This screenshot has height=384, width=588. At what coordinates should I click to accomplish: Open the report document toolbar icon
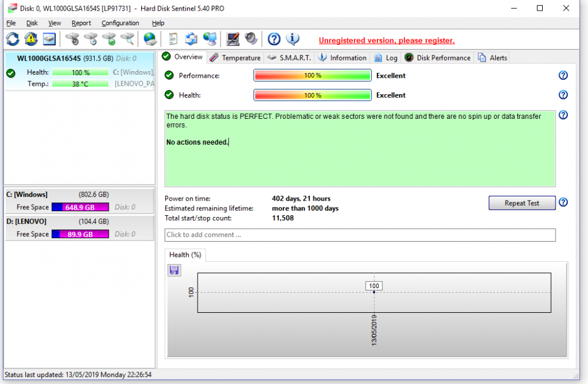173,39
